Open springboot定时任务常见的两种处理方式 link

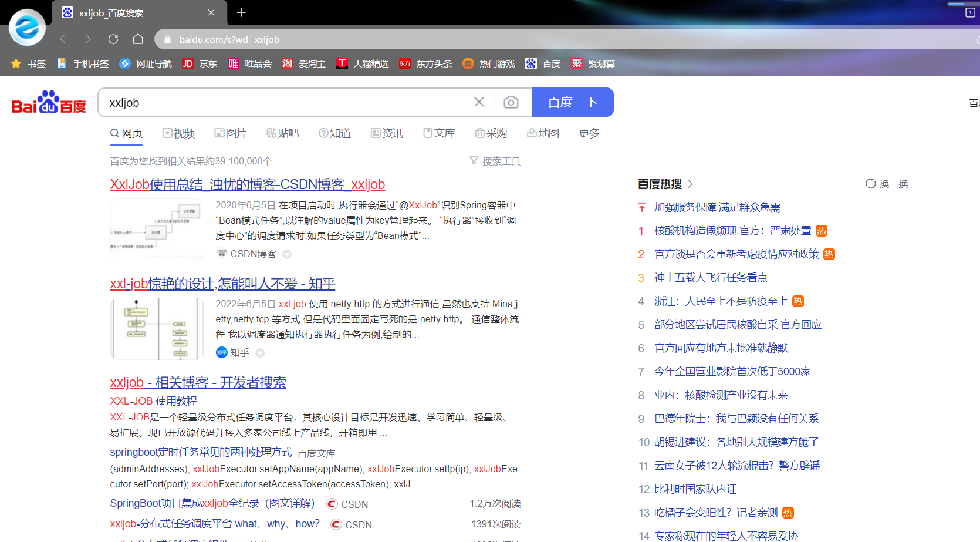(x=201, y=452)
